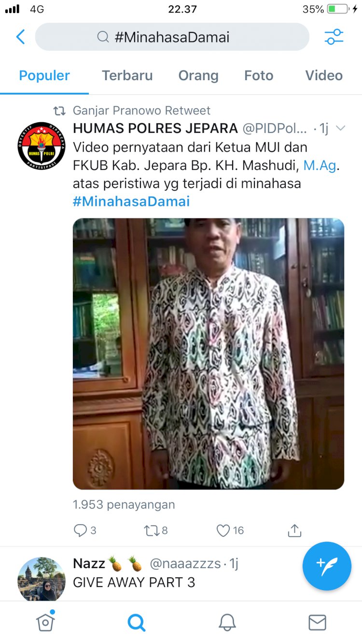Compose a new tweet with feather button
The height and width of the screenshot is (644, 362).
click(327, 566)
